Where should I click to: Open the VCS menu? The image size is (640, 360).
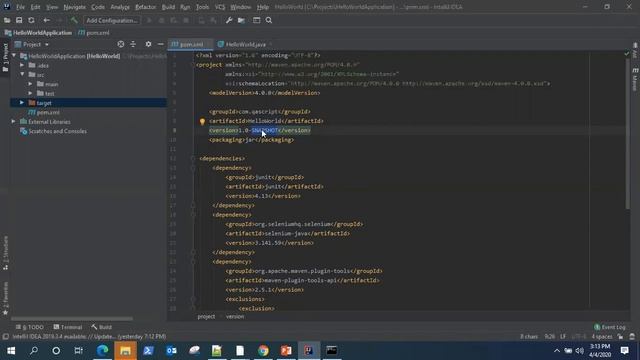pos(220,7)
